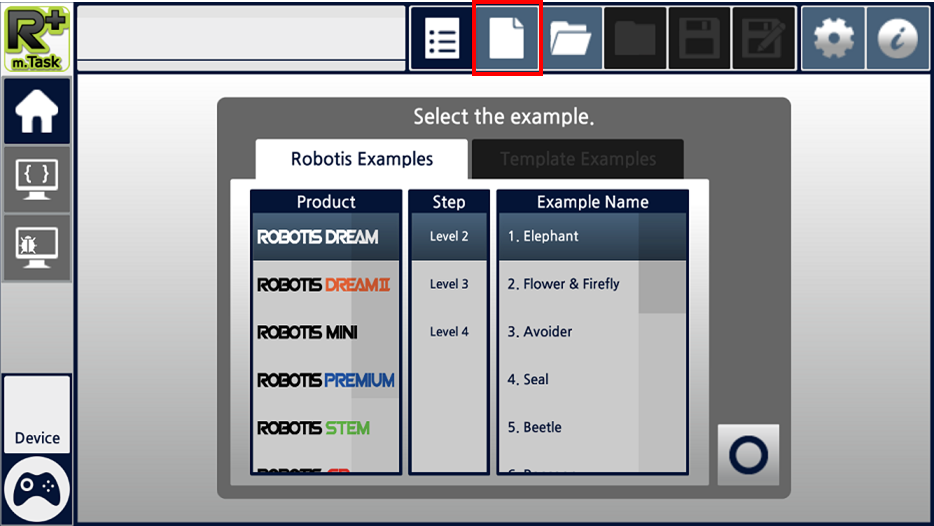Image resolution: width=934 pixels, height=526 pixels.
Task: Create a new file with page icon
Action: point(507,38)
